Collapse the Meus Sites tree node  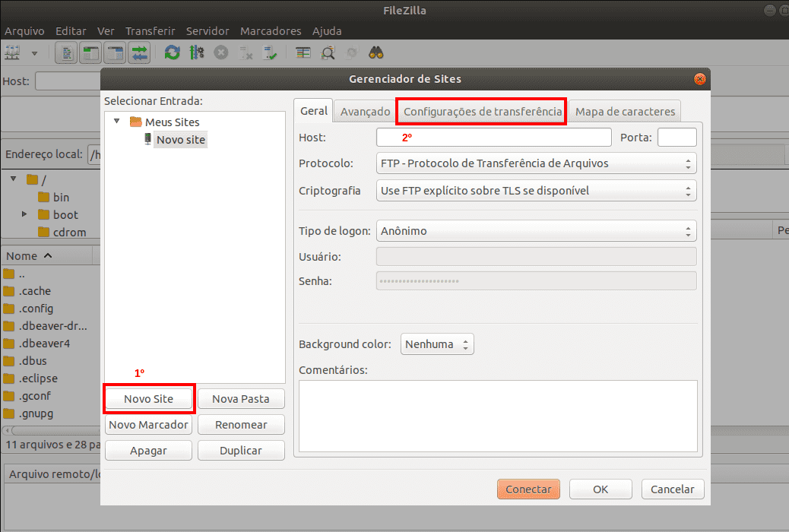[x=117, y=122]
